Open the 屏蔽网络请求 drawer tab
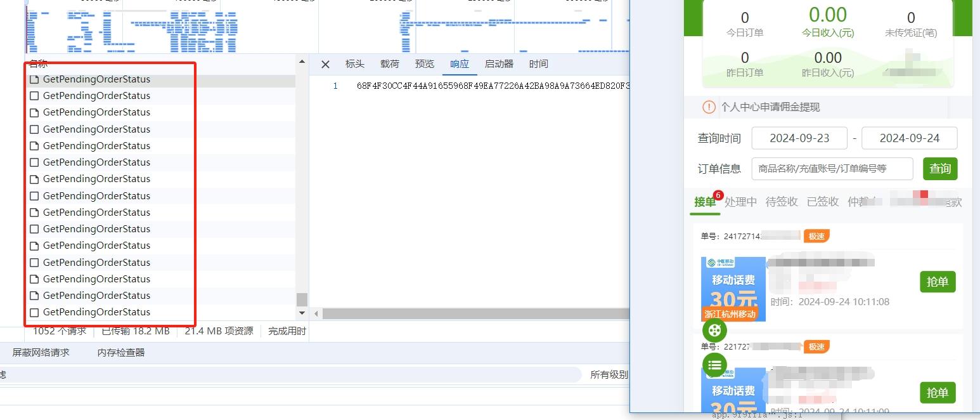 pos(41,353)
